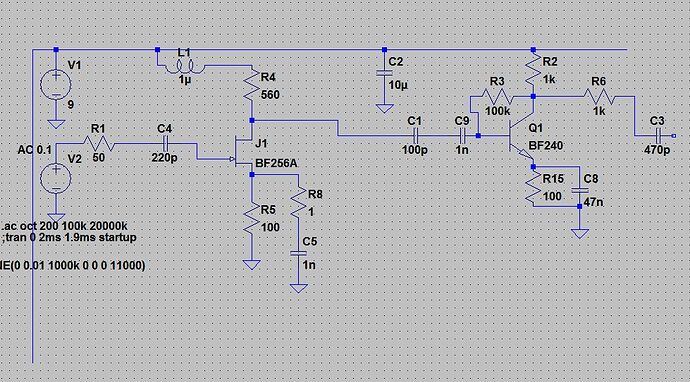Select the C5 1n capacitor symbol
The image size is (690, 382).
[x=298, y=253]
